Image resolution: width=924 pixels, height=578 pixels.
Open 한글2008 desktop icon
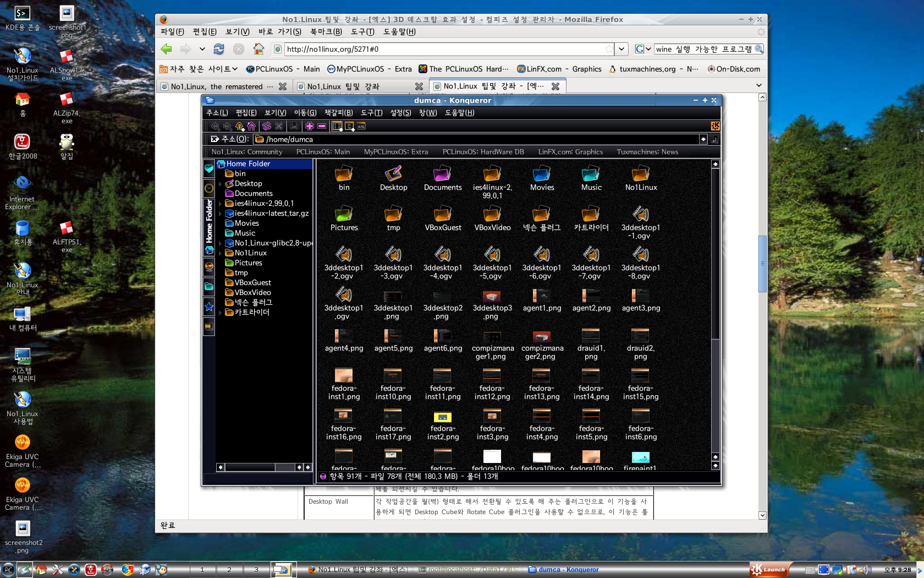pyautogui.click(x=23, y=147)
